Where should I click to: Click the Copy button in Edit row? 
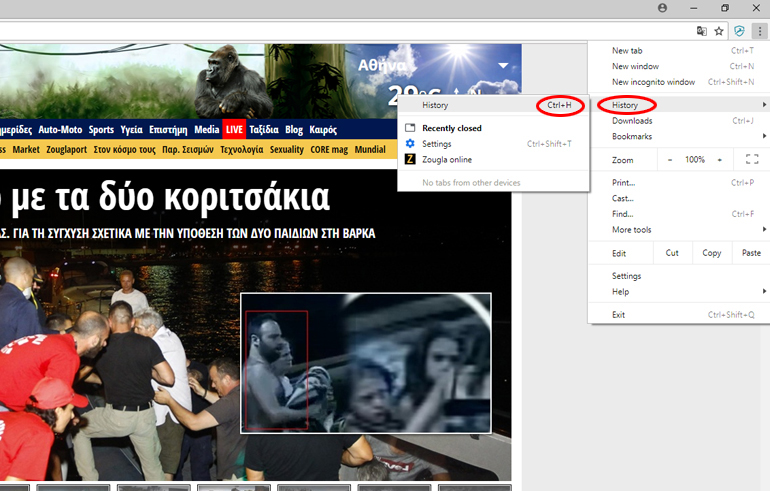pos(711,253)
